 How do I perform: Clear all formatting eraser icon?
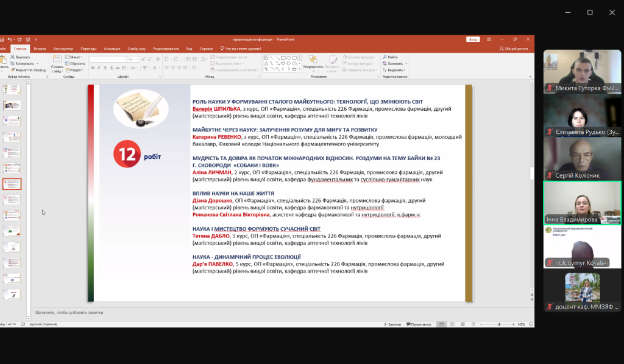[x=158, y=59]
